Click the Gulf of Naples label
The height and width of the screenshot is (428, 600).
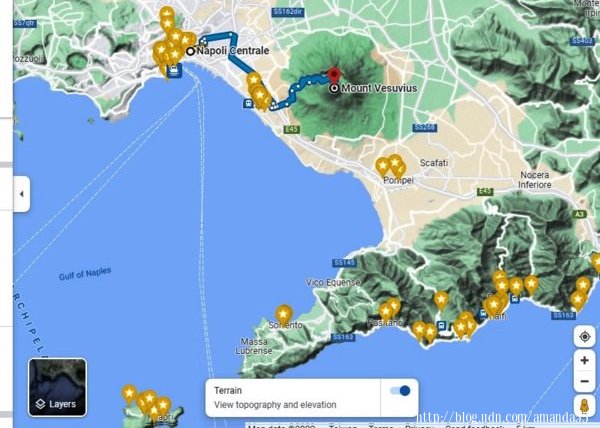click(x=85, y=273)
